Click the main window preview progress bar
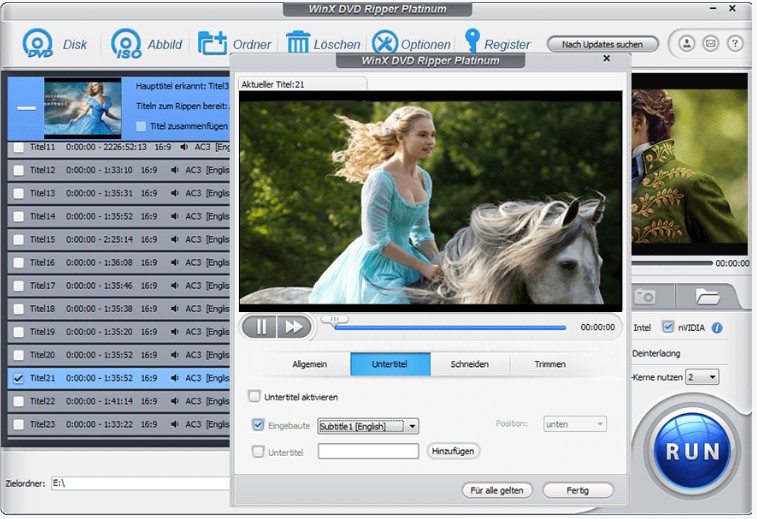Screen dimensions: 757x519 pos(672,263)
